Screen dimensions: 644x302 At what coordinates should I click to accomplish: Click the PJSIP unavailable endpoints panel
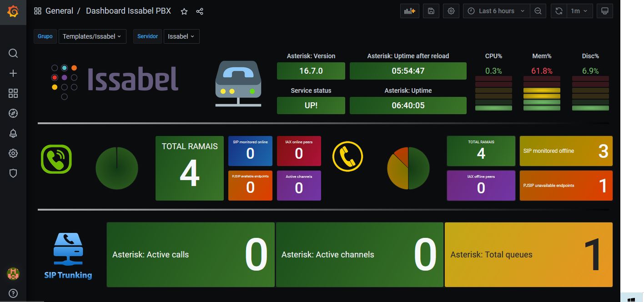point(566,186)
